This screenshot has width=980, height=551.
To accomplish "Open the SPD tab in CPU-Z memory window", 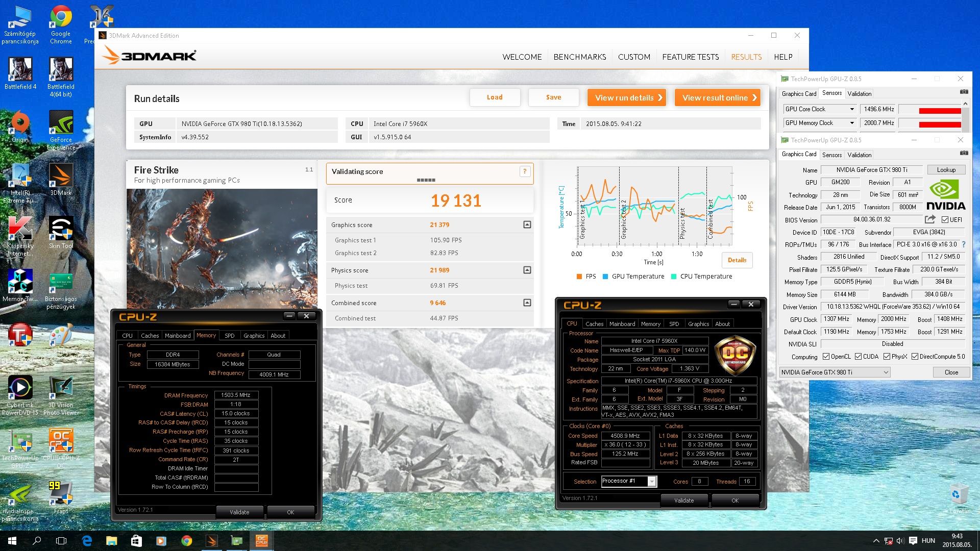I will [229, 335].
